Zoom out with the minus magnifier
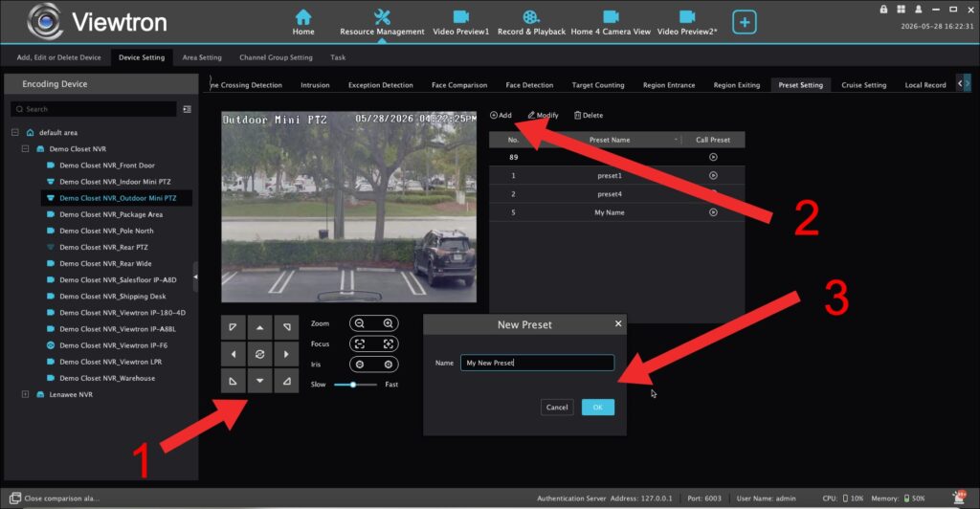This screenshot has height=509, width=980. [x=360, y=322]
